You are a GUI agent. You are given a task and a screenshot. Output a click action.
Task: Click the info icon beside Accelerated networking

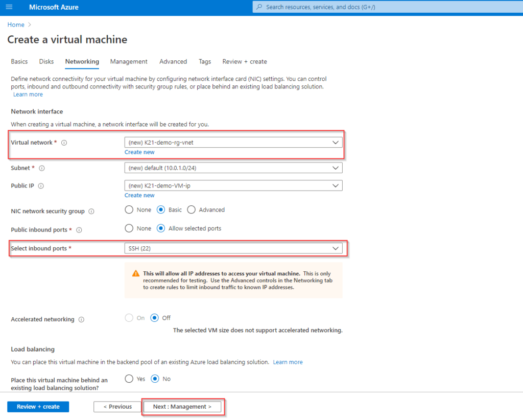click(x=81, y=319)
